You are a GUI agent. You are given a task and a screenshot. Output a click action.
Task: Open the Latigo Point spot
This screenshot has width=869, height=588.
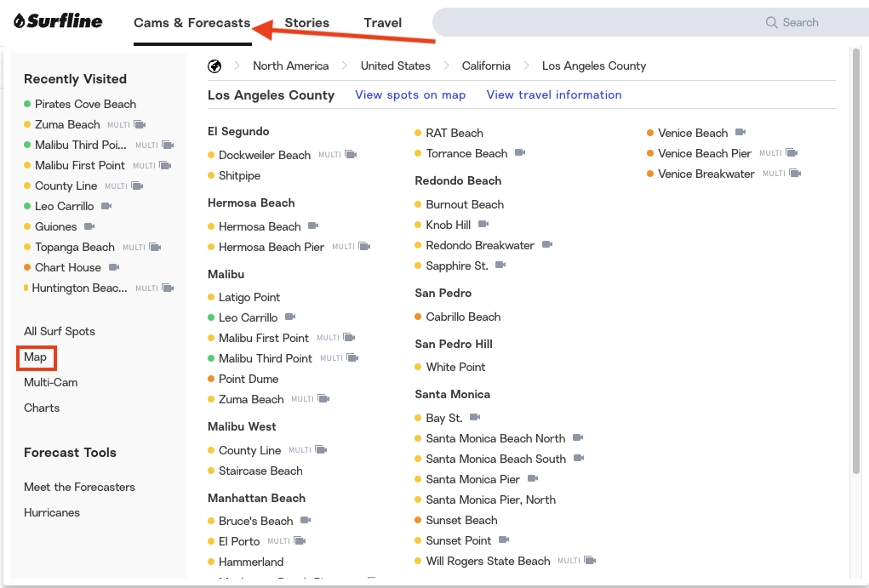[x=249, y=298]
